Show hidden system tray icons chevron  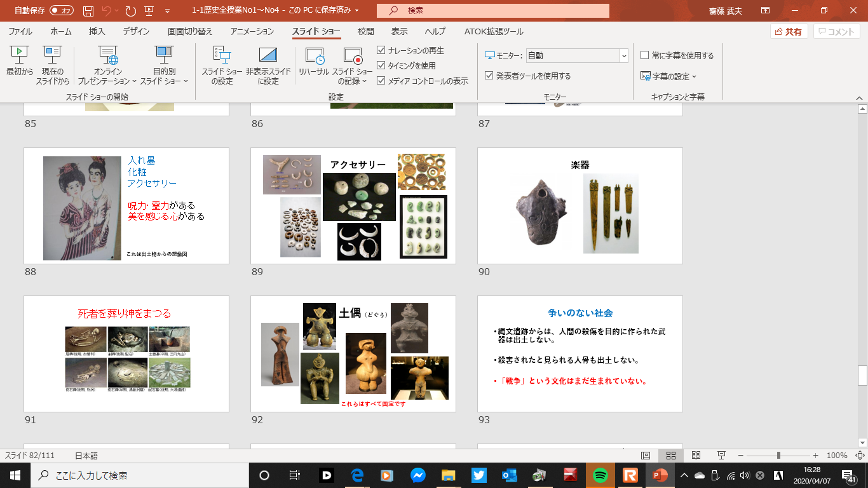[684, 475]
